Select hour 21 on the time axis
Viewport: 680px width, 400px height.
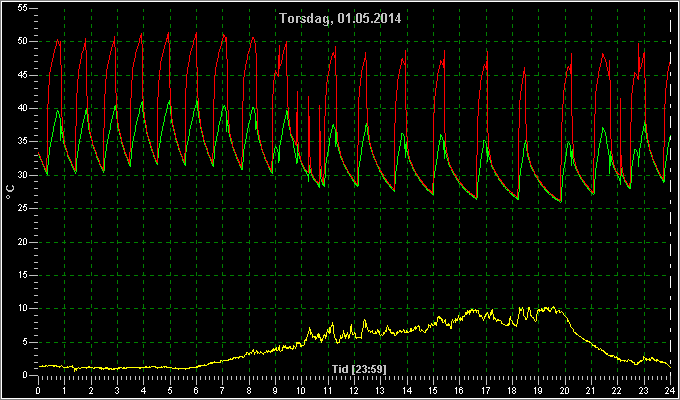(591, 389)
